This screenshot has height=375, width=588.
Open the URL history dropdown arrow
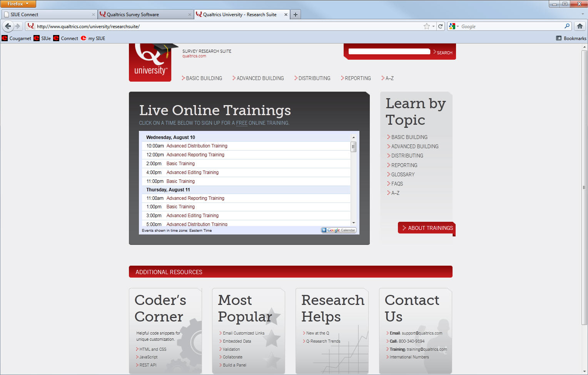coord(433,26)
